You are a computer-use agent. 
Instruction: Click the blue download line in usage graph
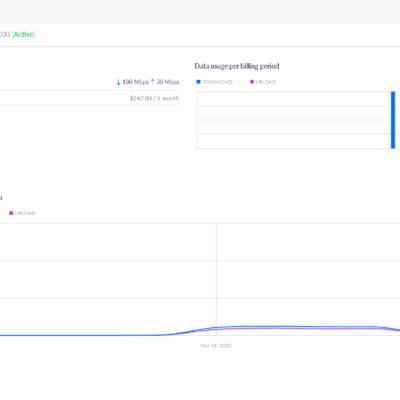pyautogui.click(x=293, y=326)
